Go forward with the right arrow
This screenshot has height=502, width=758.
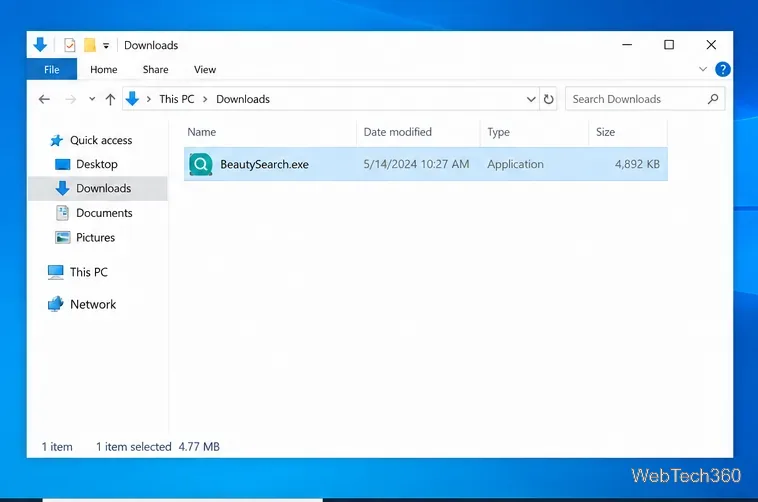pyautogui.click(x=71, y=99)
